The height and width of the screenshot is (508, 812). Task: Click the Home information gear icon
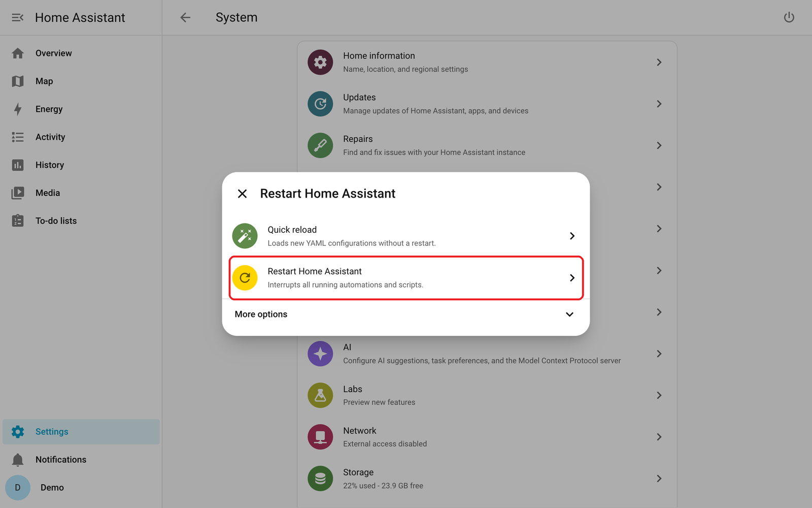tap(320, 62)
